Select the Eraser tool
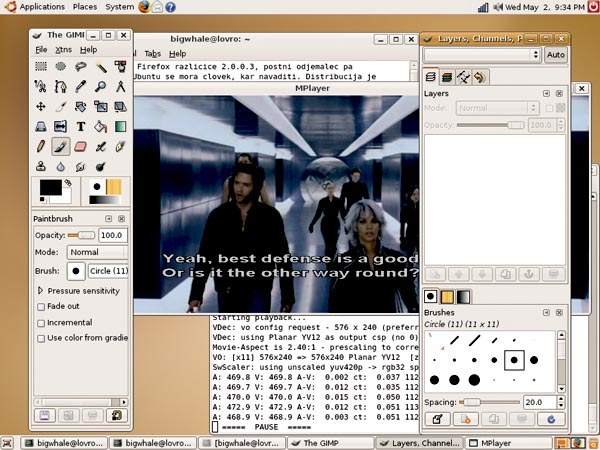This screenshot has height=450, width=600. pyautogui.click(x=81, y=146)
